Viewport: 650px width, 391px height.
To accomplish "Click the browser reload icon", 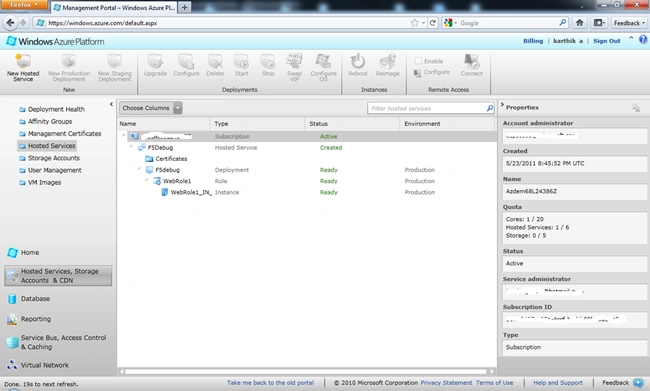I will click(x=432, y=23).
